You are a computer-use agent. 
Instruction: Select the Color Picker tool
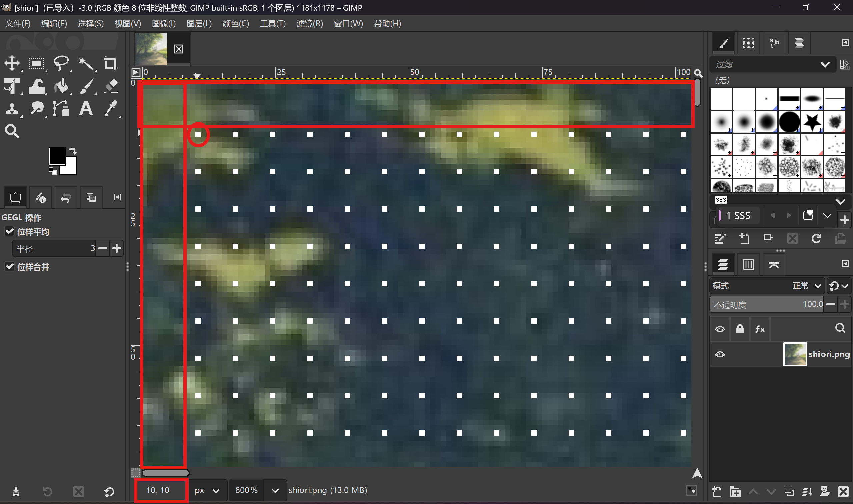111,109
